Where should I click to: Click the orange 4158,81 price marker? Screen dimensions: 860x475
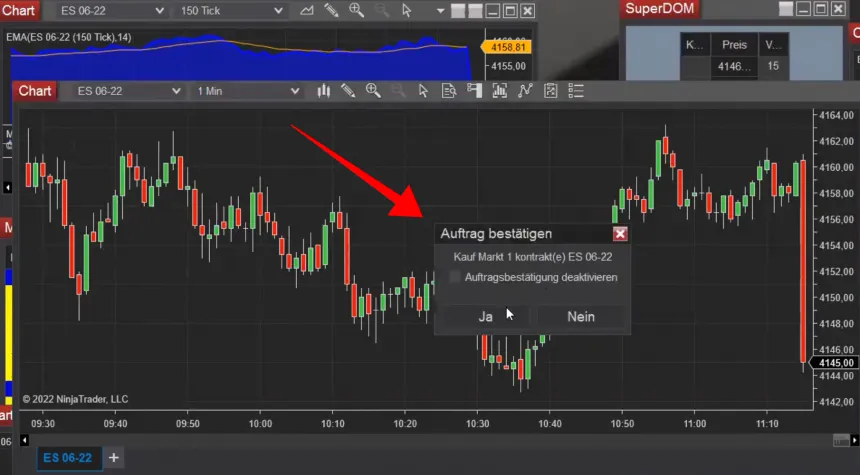point(507,47)
